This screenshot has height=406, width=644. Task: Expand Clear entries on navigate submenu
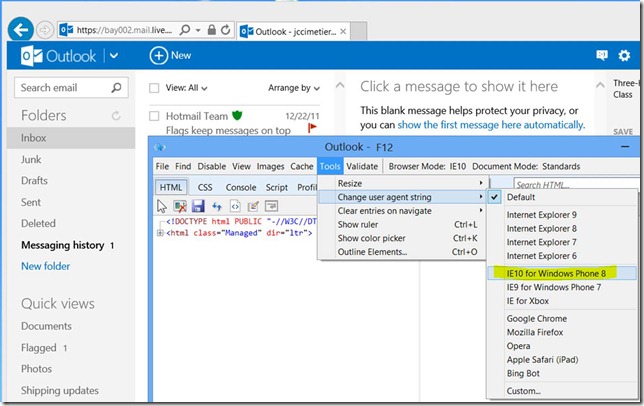[403, 211]
